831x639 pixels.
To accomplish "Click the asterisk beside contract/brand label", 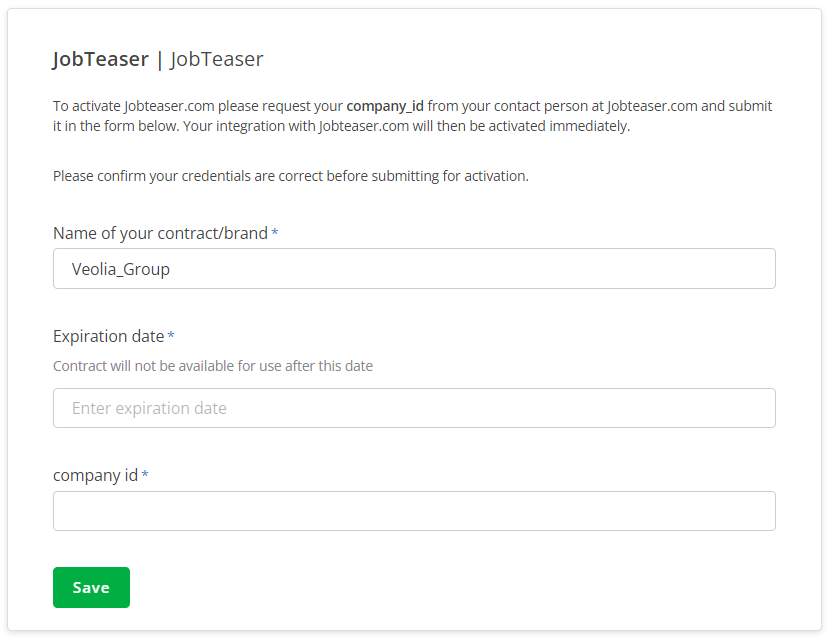I will [x=275, y=233].
